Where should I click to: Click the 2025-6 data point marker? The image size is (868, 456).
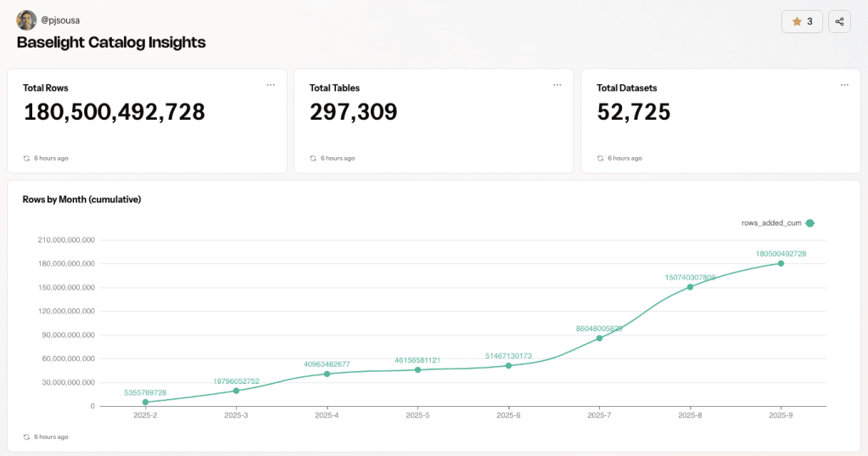(x=508, y=365)
